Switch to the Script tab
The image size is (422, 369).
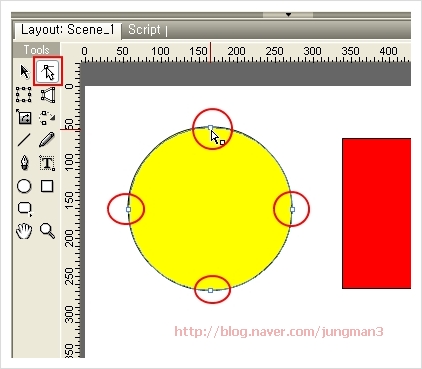pos(144,30)
